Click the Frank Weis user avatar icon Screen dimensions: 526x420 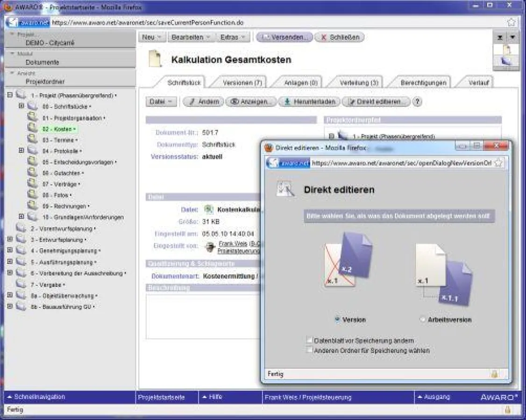click(x=210, y=247)
